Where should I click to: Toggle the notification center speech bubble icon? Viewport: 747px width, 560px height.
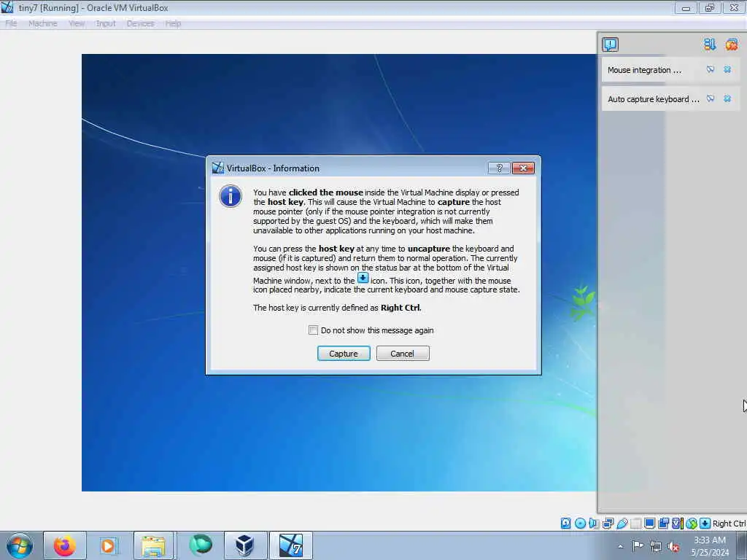tap(611, 44)
